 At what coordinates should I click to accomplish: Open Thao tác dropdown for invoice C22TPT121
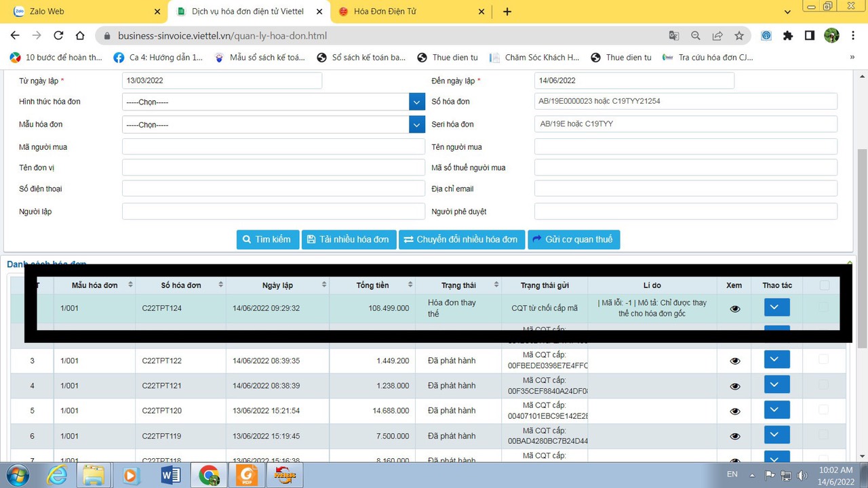coord(776,385)
